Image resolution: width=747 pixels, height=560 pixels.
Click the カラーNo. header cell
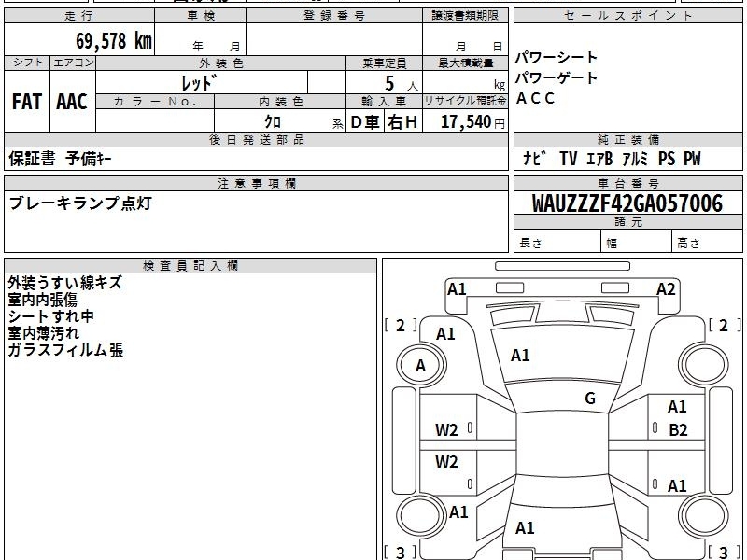pos(155,102)
